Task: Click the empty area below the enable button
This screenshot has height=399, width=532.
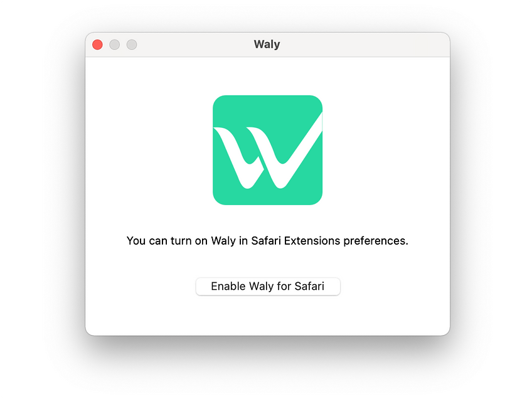Action: [267, 317]
